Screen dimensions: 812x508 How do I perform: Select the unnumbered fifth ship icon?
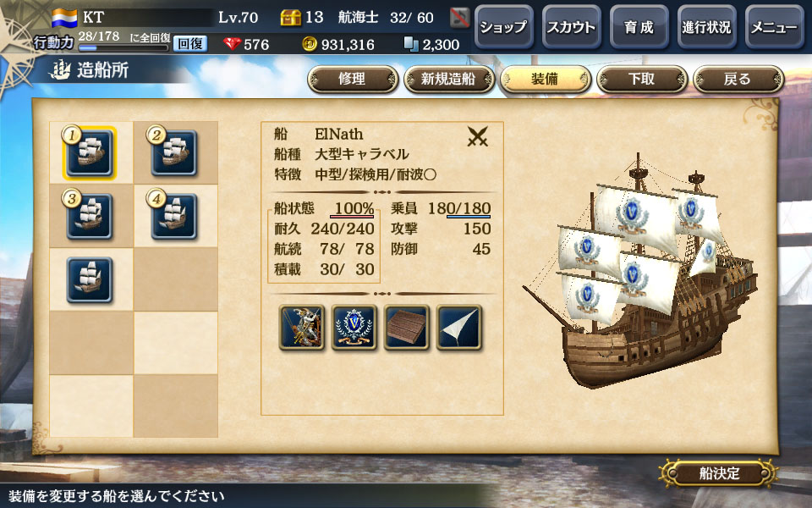pos(90,280)
